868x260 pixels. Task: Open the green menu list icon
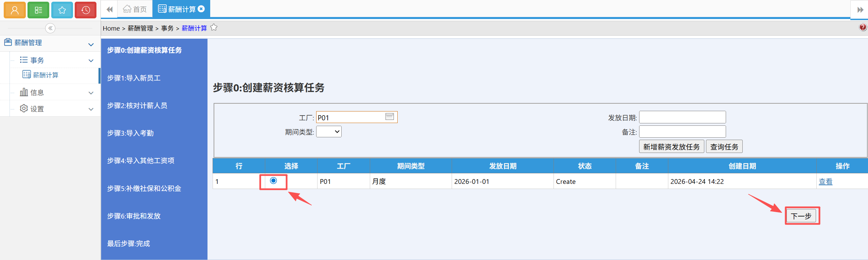coord(38,10)
